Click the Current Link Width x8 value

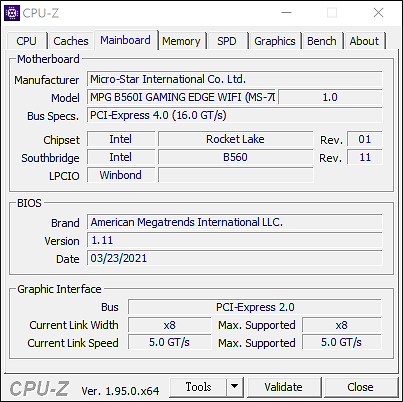click(x=170, y=325)
